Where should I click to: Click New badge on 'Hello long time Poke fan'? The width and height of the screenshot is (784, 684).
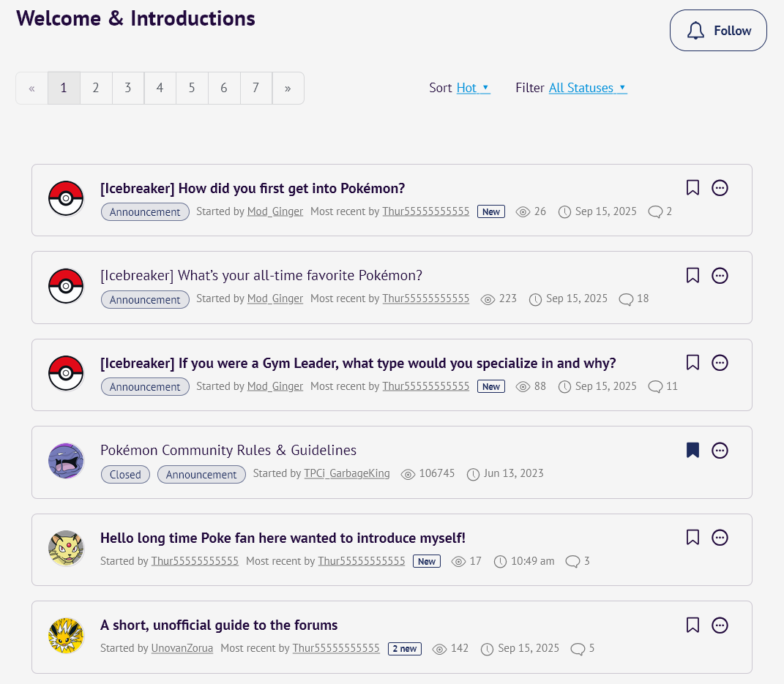[x=427, y=562]
